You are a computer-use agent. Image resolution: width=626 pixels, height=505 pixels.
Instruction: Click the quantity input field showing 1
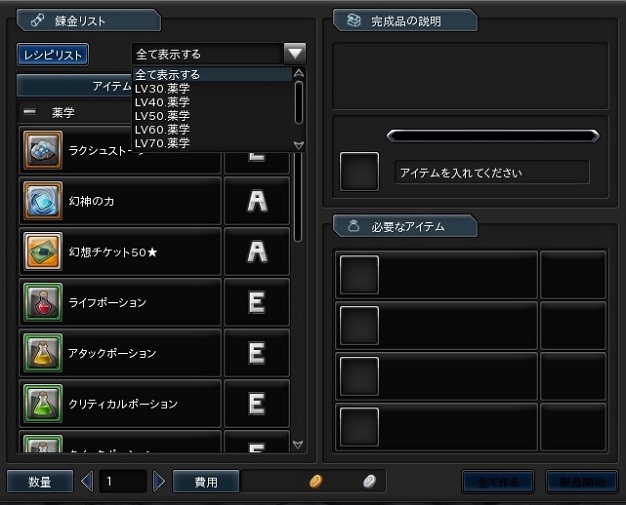point(122,482)
